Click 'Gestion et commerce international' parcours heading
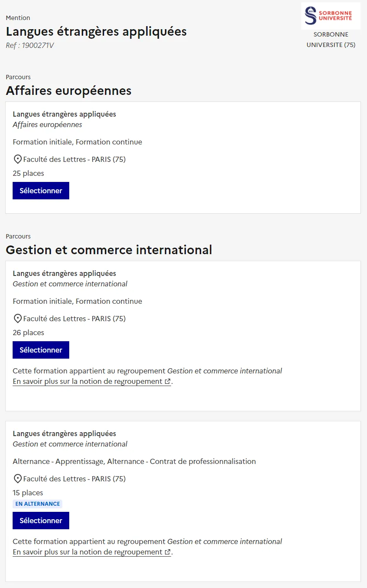 [109, 250]
